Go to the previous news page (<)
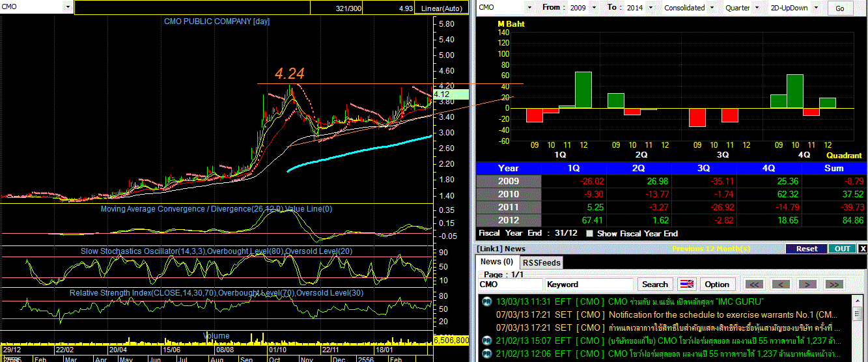The image size is (868, 362). coord(781,285)
